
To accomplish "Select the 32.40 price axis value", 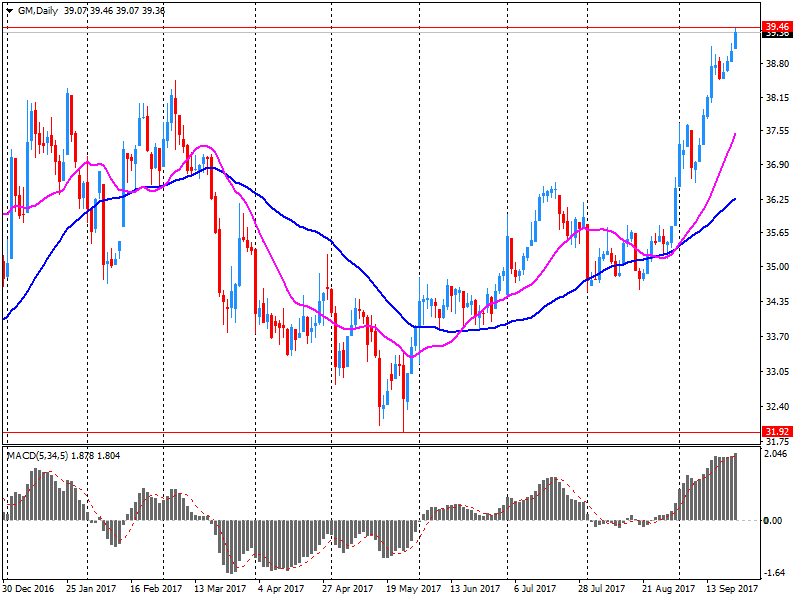I will tap(778, 407).
